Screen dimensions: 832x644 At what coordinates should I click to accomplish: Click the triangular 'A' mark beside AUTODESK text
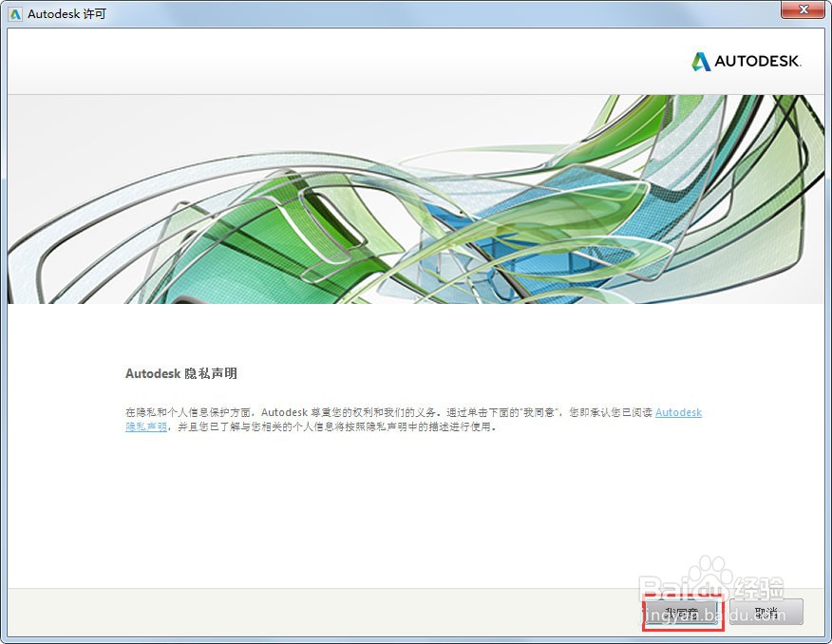coord(700,60)
